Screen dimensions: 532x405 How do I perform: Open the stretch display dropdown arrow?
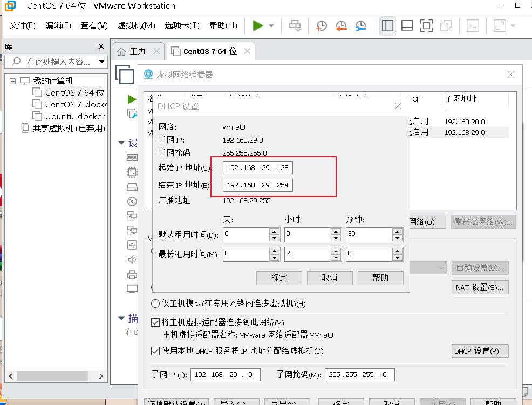coord(513,25)
